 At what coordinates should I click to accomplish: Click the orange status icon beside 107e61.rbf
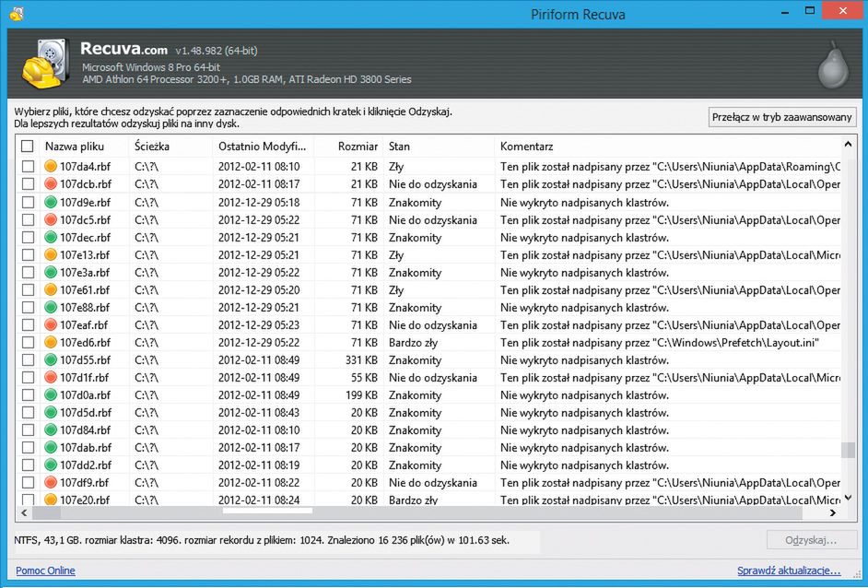tap(51, 289)
